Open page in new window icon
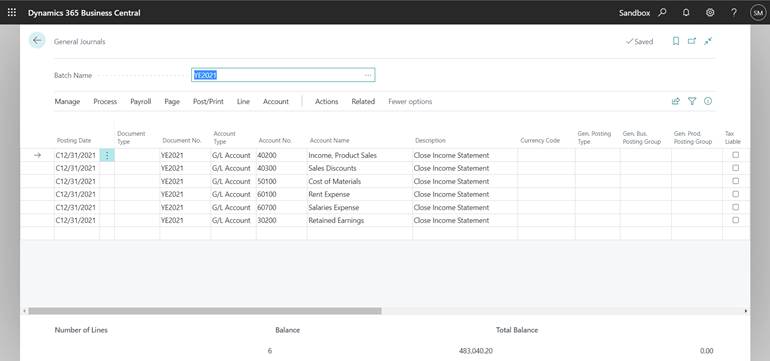The image size is (770, 361). (691, 41)
